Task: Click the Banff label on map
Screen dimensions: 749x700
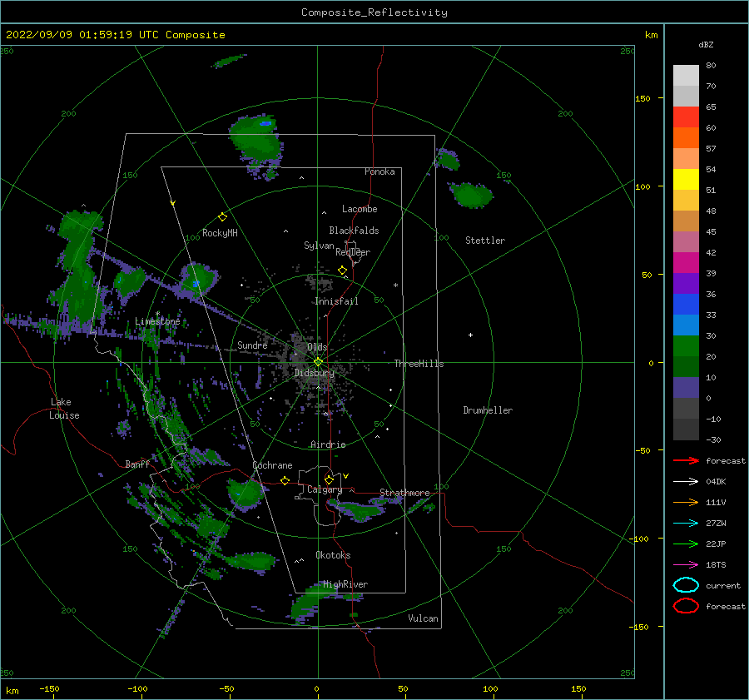Action: click(x=137, y=464)
